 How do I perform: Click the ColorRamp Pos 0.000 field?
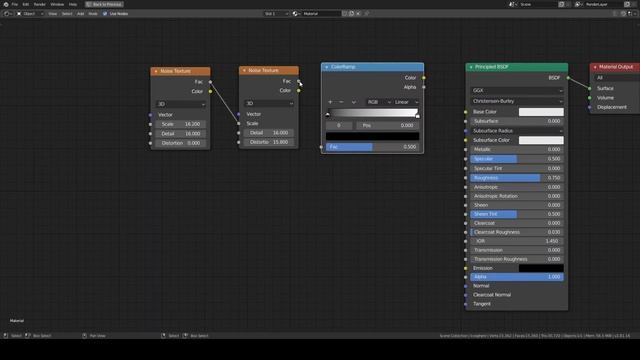point(388,126)
